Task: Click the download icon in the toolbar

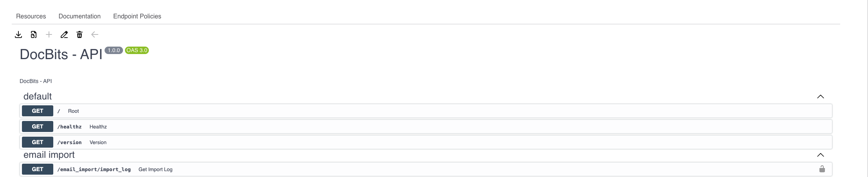Action: coord(18,35)
